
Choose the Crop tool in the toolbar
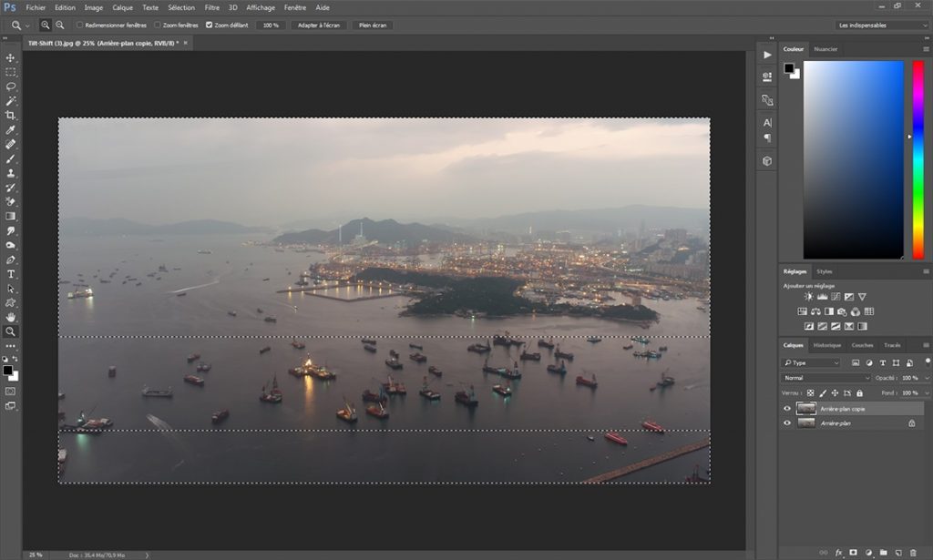(x=11, y=116)
